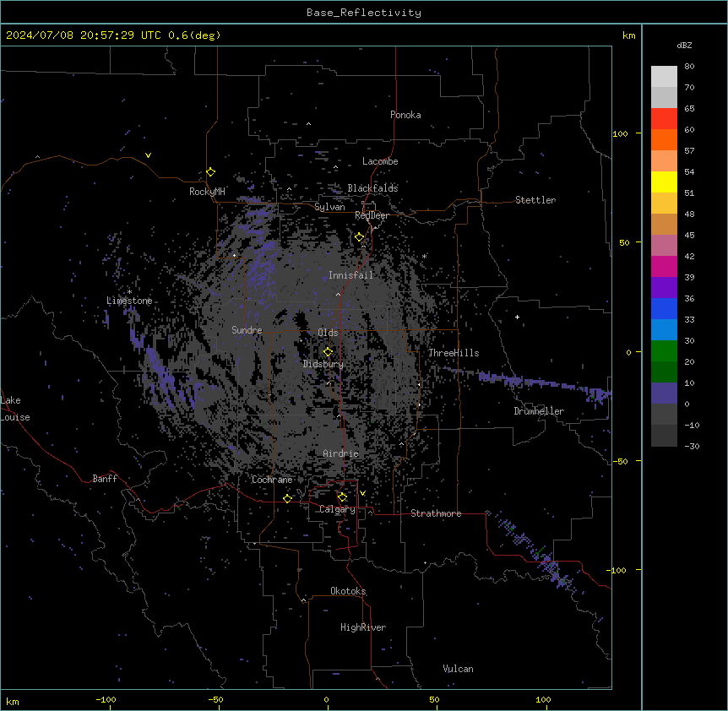Select the white plus marker north of Drumheller
728x711 pixels.
pyautogui.click(x=517, y=317)
